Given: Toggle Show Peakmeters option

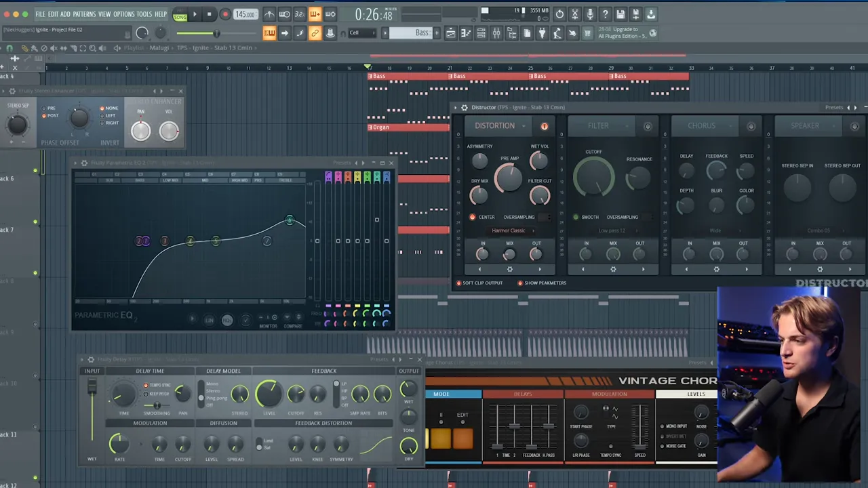Looking at the screenshot, I should pyautogui.click(x=520, y=283).
